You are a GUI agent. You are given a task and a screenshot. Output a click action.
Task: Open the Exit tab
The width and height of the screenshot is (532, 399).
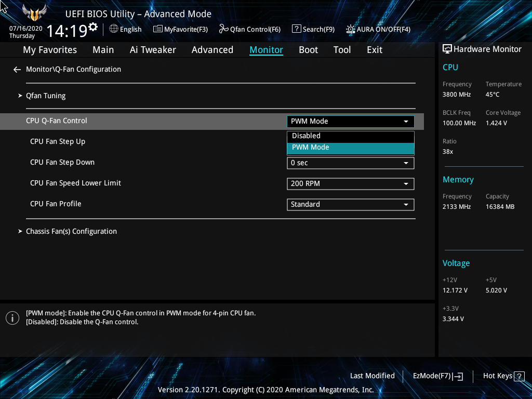click(375, 50)
